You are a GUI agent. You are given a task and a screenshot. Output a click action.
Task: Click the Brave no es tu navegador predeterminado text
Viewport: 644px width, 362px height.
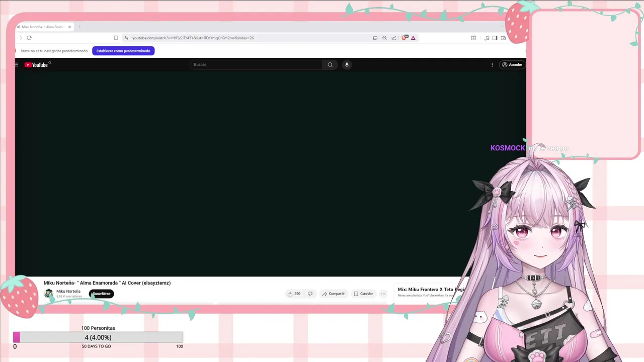[x=54, y=51]
